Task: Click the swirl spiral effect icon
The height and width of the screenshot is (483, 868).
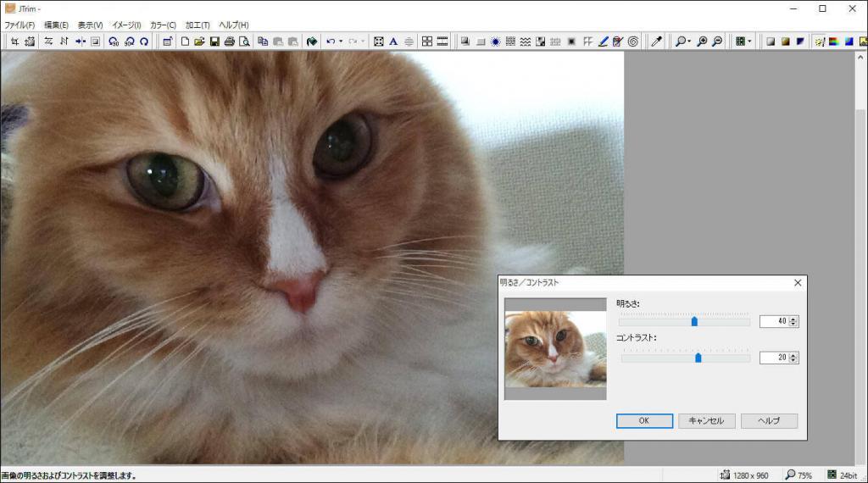Action: pyautogui.click(x=633, y=42)
